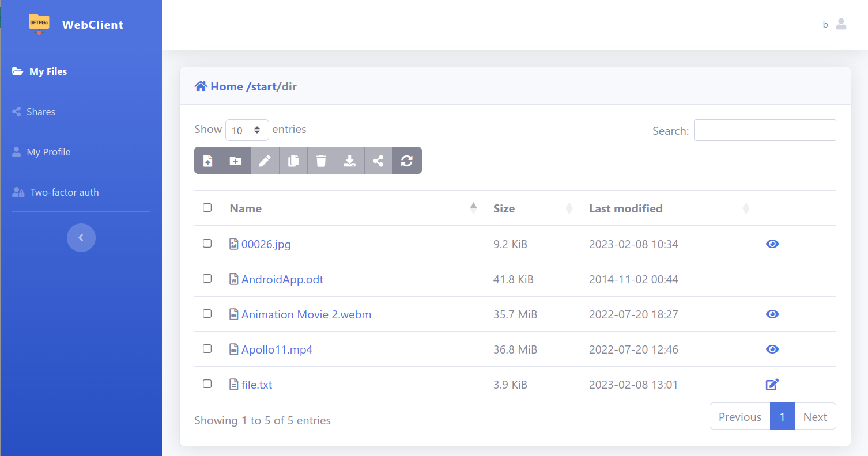This screenshot has height=456, width=868.
Task: Click the share toolbar icon
Action: (x=378, y=161)
